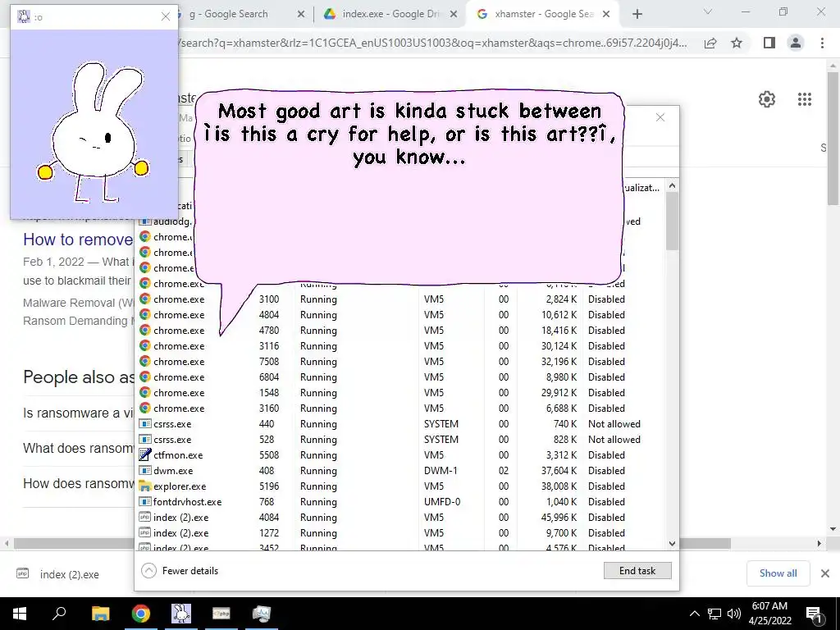This screenshot has height=630, width=840.
Task: Collapse with Fewer details
Action: 180,571
